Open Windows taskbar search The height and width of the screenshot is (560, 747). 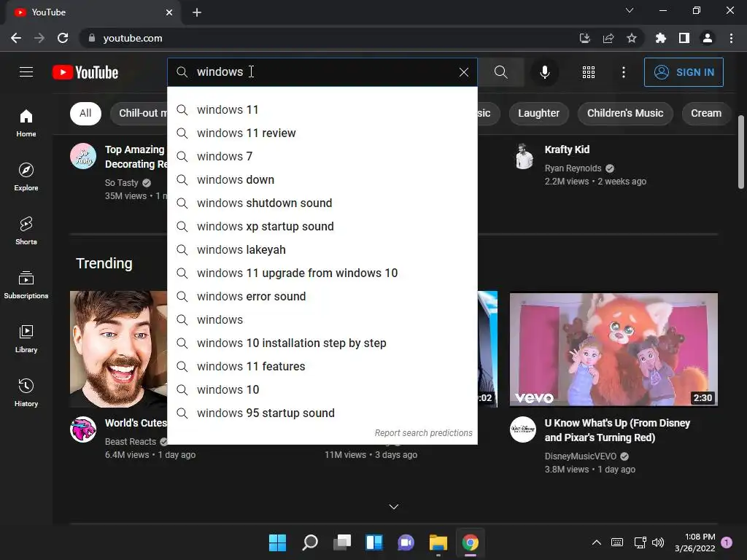[x=309, y=542]
